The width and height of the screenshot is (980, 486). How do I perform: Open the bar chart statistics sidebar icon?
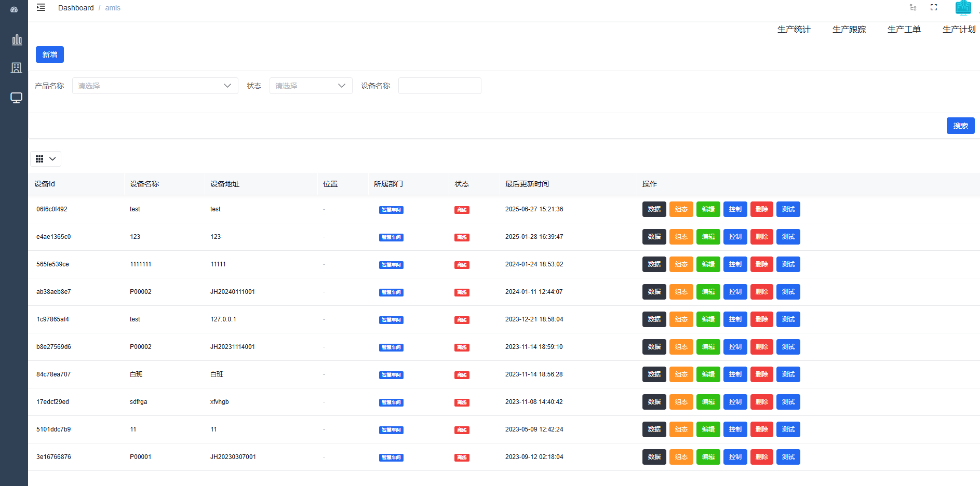pyautogui.click(x=17, y=39)
